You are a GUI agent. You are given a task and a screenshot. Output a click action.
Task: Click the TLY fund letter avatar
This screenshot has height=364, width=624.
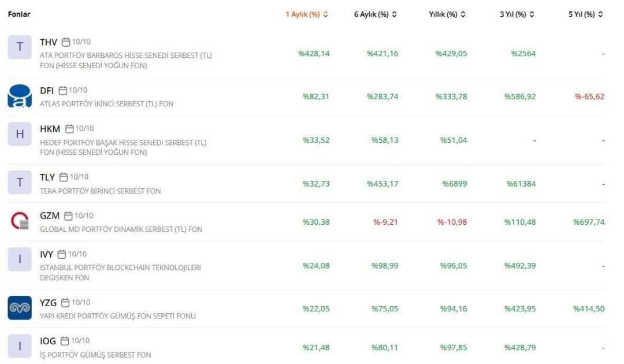coord(20,183)
